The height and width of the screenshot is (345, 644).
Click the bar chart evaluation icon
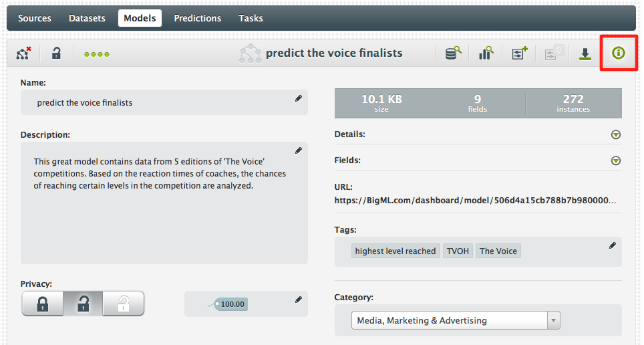coord(486,53)
